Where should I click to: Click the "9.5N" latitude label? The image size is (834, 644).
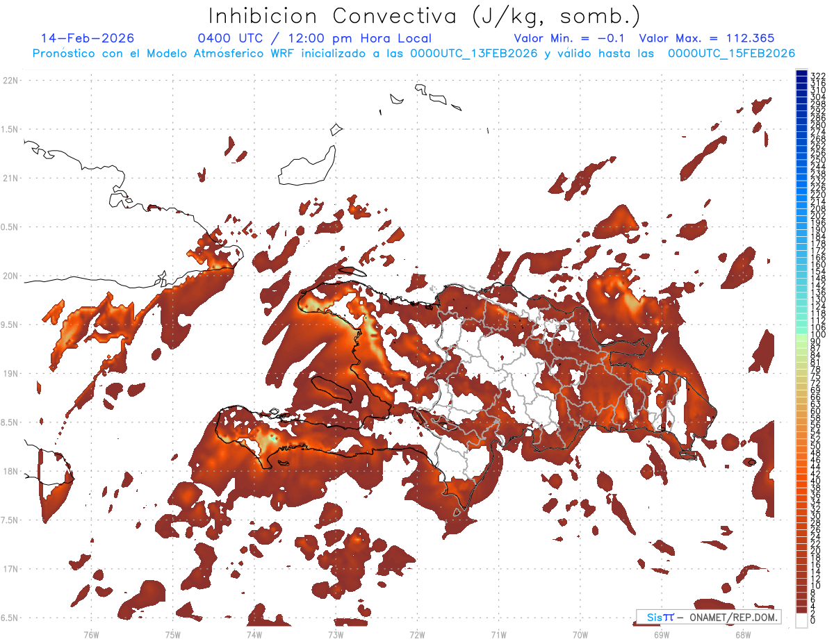10,325
